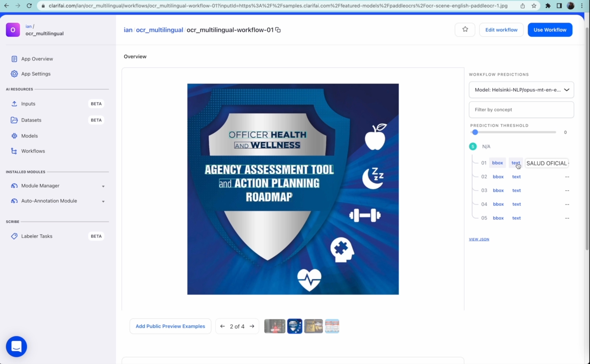Open the Model selection dropdown
The image size is (590, 364).
click(x=521, y=90)
